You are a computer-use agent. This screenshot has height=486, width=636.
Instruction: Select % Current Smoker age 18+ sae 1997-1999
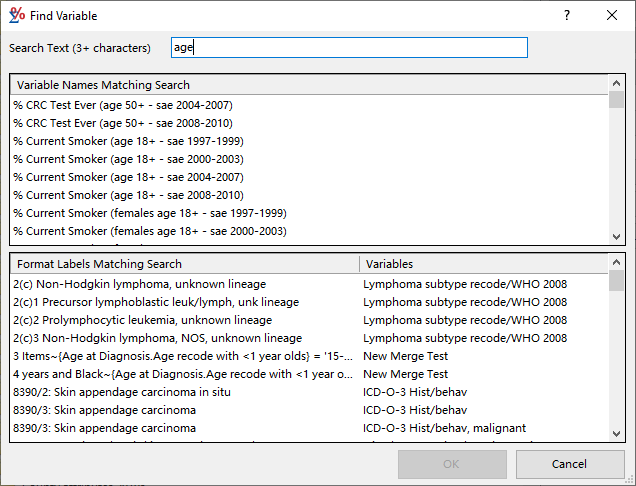pos(128,141)
